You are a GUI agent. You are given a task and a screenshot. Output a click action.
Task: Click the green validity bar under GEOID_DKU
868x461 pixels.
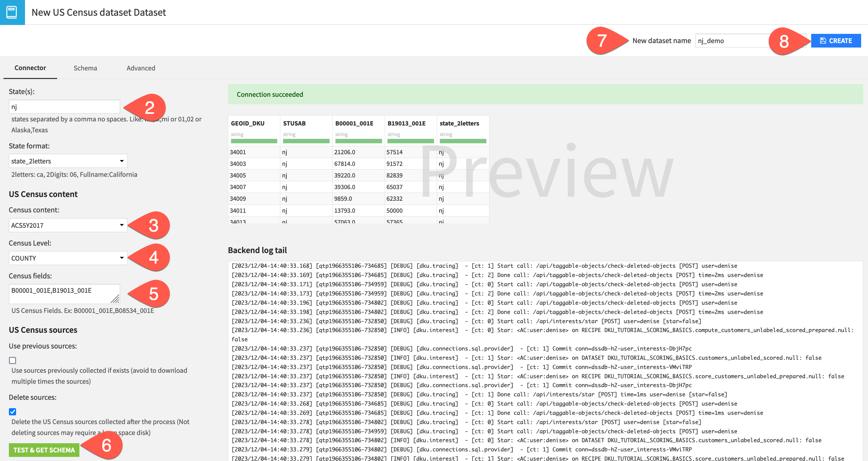click(254, 141)
